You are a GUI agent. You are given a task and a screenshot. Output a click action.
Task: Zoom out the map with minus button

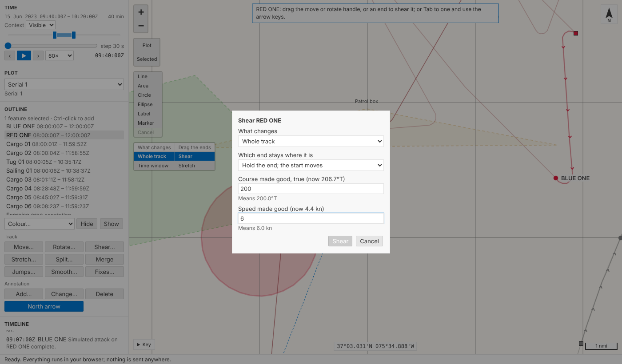[141, 26]
